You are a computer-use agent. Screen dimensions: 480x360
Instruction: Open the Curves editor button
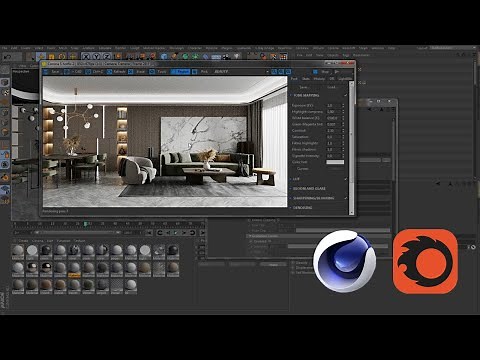coord(335,169)
